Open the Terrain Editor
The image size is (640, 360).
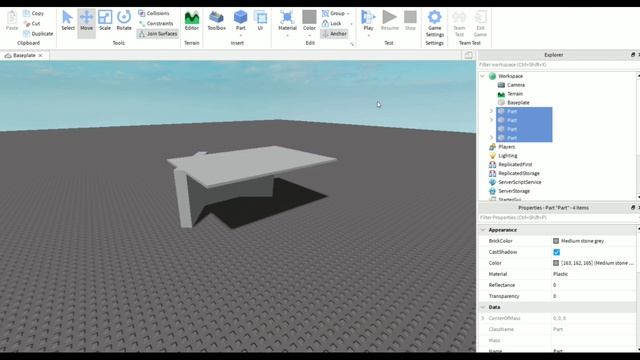coord(191,21)
